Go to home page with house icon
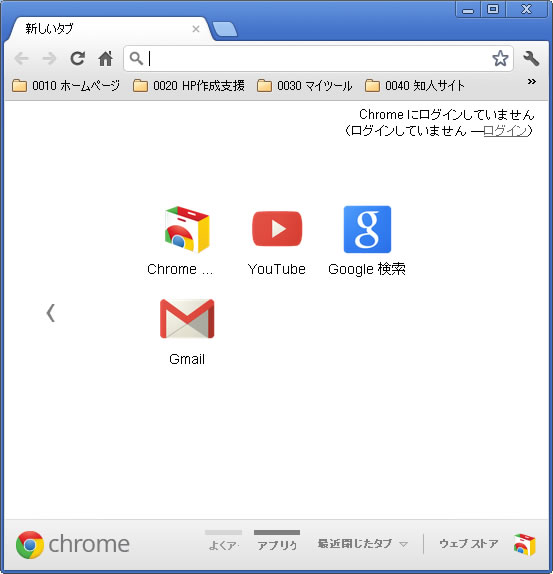553x574 pixels. pyautogui.click(x=105, y=59)
